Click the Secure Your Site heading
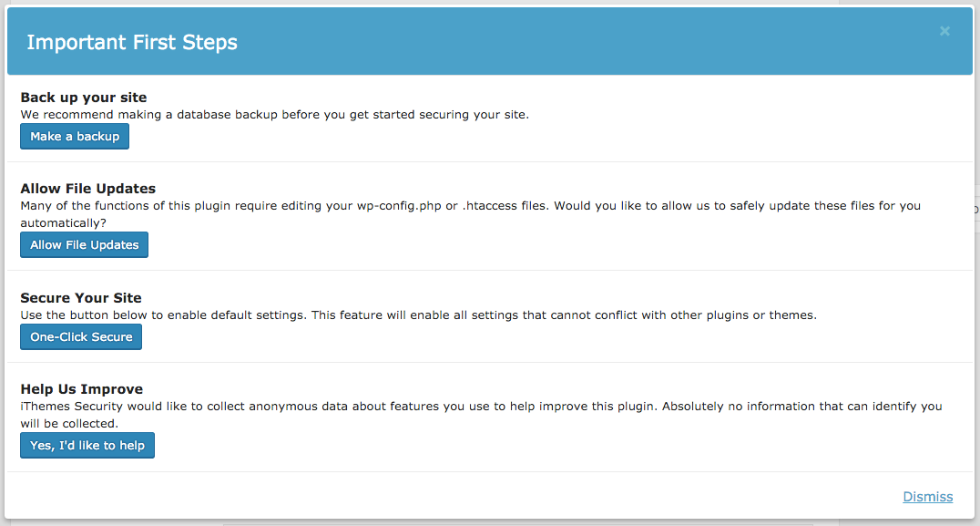 click(x=81, y=298)
